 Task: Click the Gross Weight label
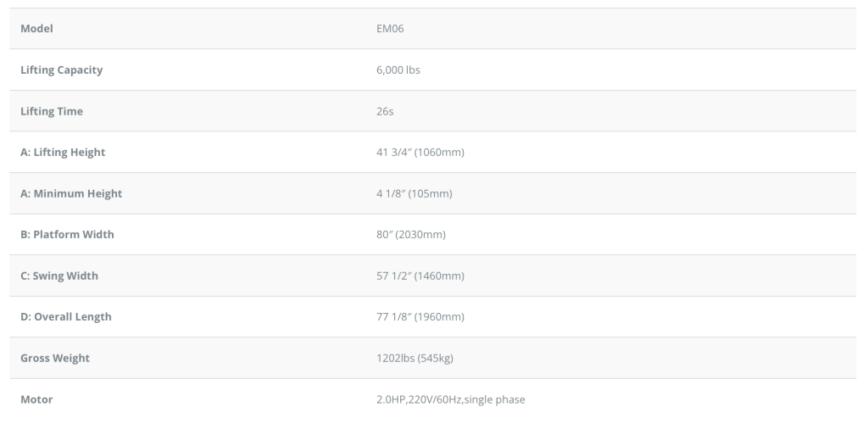click(x=55, y=358)
